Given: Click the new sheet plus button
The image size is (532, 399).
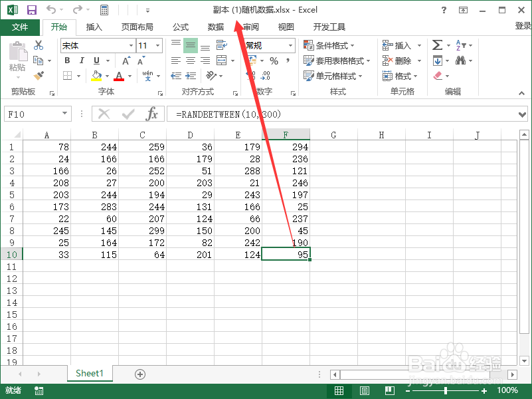Looking at the screenshot, I should pyautogui.click(x=139, y=374).
